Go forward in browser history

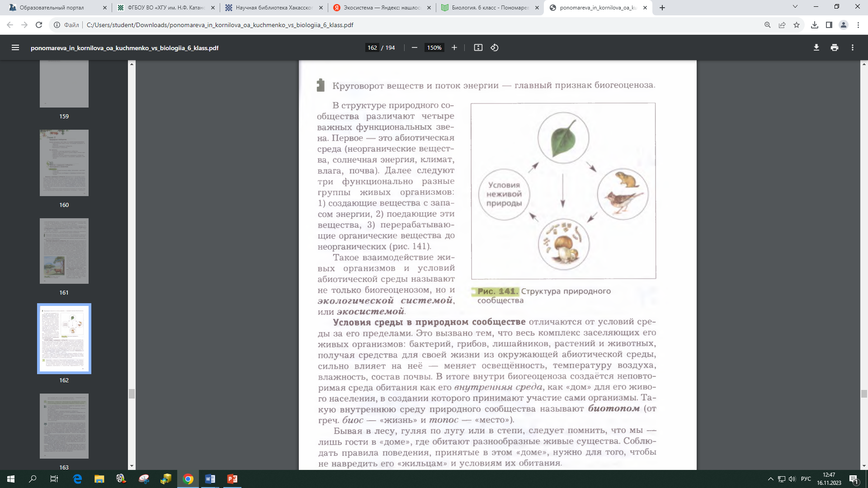click(24, 25)
